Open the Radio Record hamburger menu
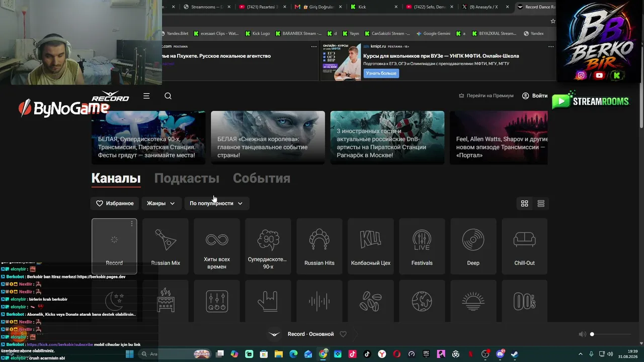 (146, 96)
